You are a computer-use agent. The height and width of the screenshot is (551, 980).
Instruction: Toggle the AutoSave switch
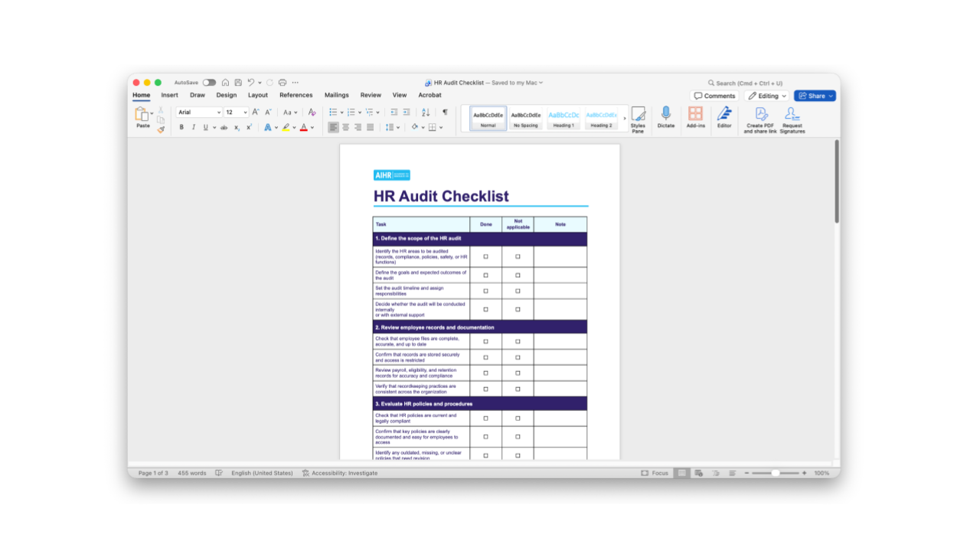[209, 83]
